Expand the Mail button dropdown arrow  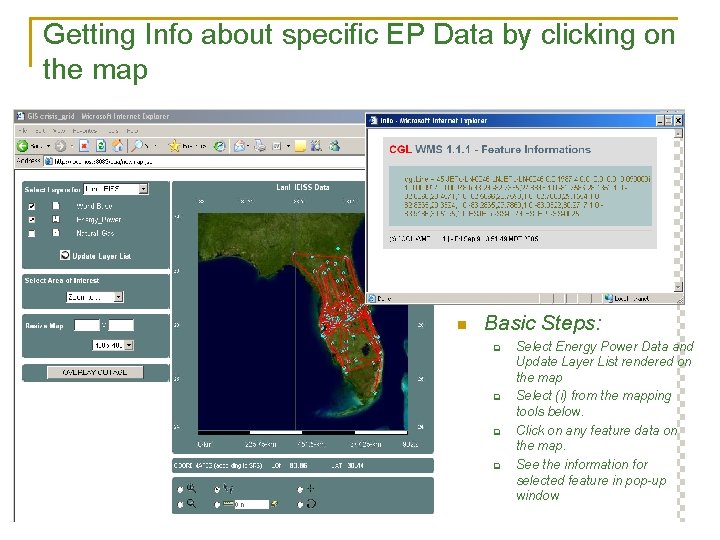point(248,146)
